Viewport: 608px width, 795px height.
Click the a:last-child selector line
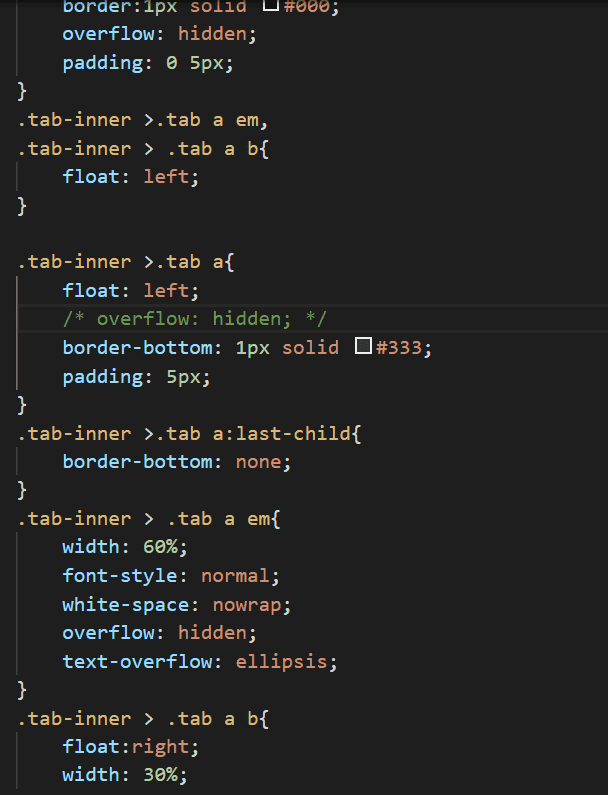click(x=189, y=434)
